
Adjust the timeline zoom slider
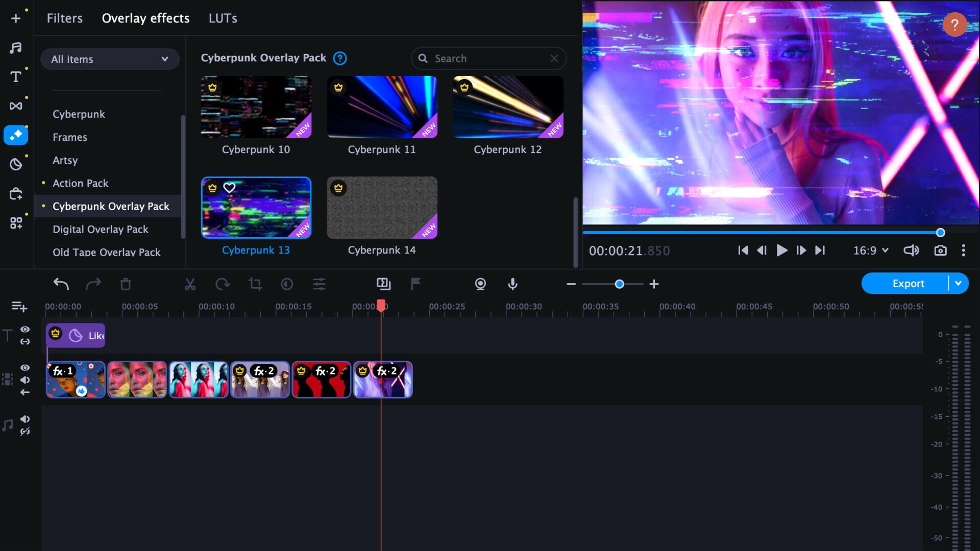620,284
